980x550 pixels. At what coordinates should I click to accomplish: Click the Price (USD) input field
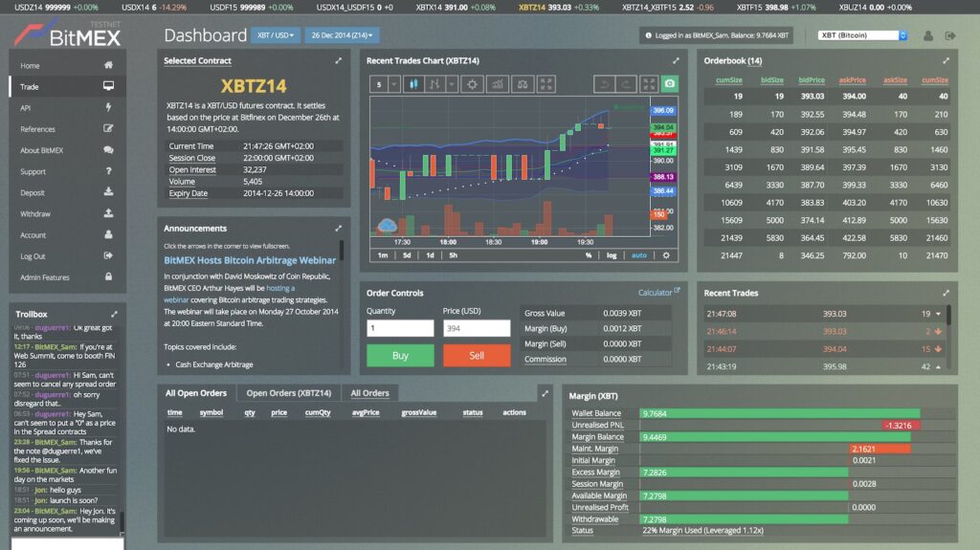click(477, 328)
